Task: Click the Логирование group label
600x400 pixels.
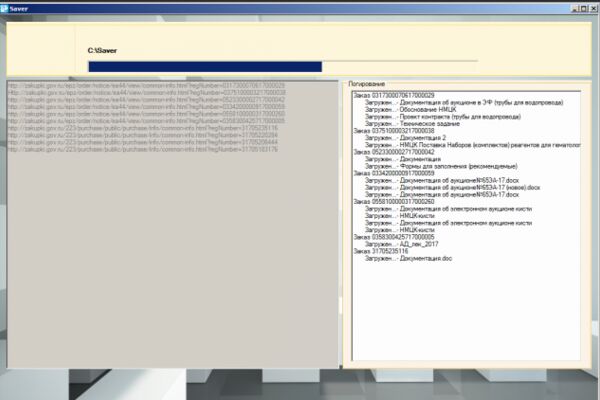Action: tap(367, 84)
